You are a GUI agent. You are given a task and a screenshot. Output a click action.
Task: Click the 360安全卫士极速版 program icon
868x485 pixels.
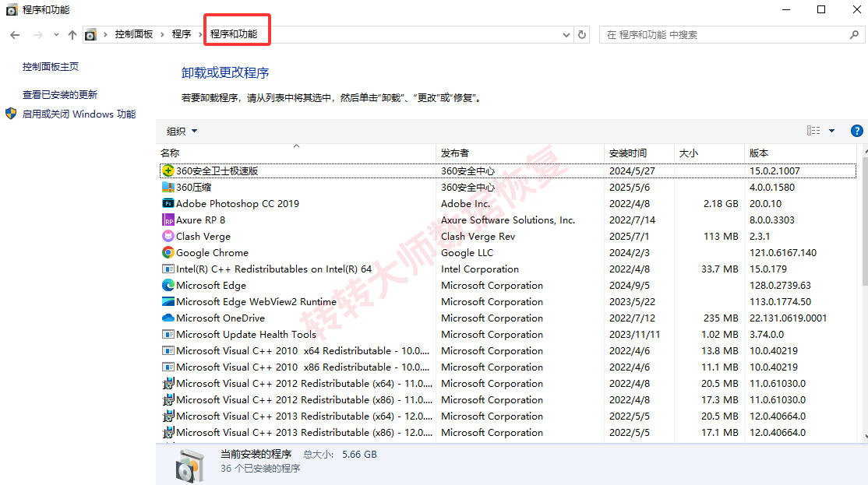click(x=168, y=171)
